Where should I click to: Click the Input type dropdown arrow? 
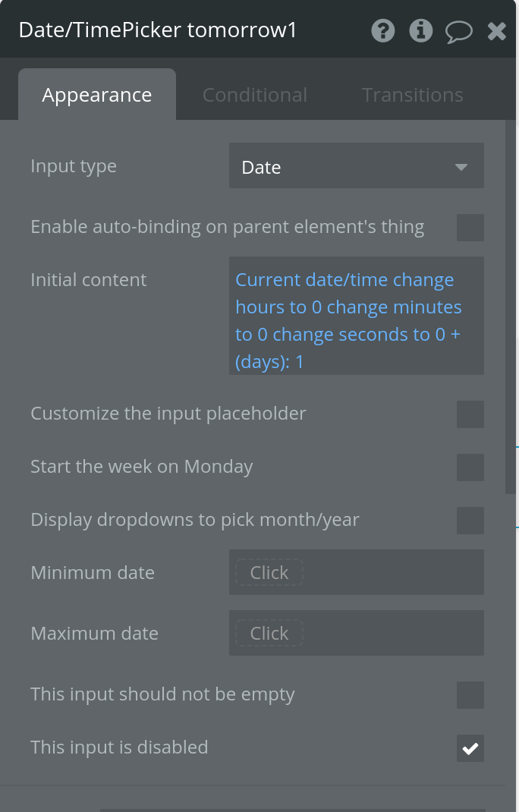(x=461, y=167)
